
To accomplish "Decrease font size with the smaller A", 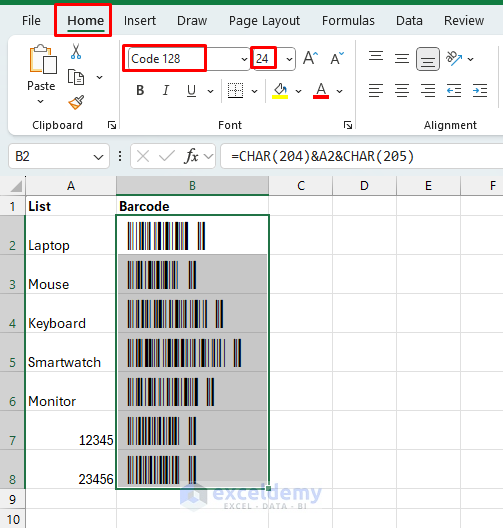I will 337,58.
